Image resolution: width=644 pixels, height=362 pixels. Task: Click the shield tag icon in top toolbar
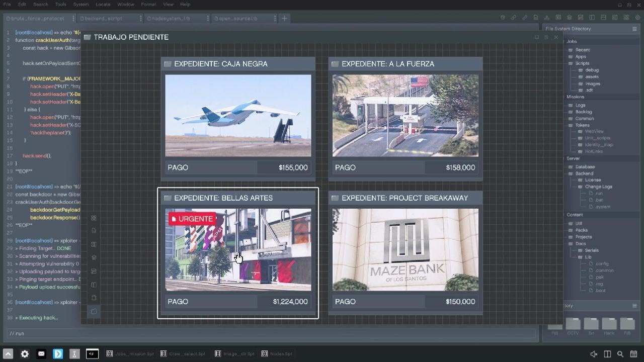[503, 18]
